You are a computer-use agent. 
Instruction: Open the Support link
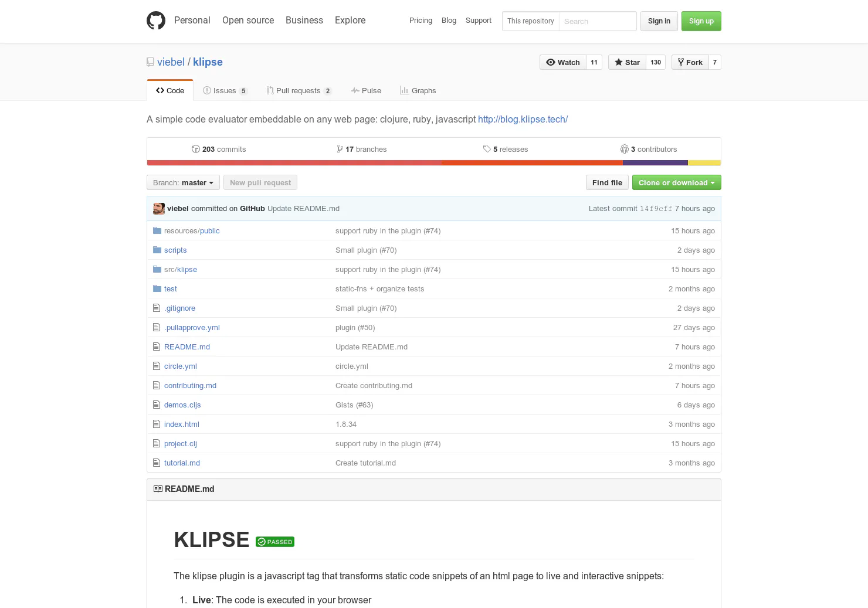point(479,21)
